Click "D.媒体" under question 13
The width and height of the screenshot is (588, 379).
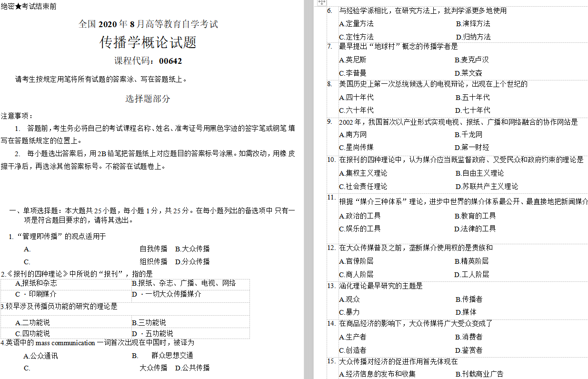pyautogui.click(x=466, y=312)
